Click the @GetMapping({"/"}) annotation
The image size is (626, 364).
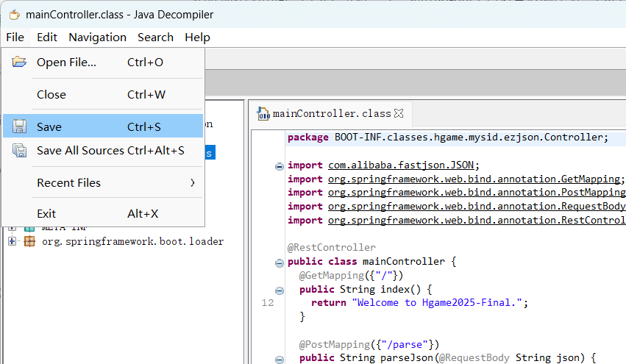351,276
